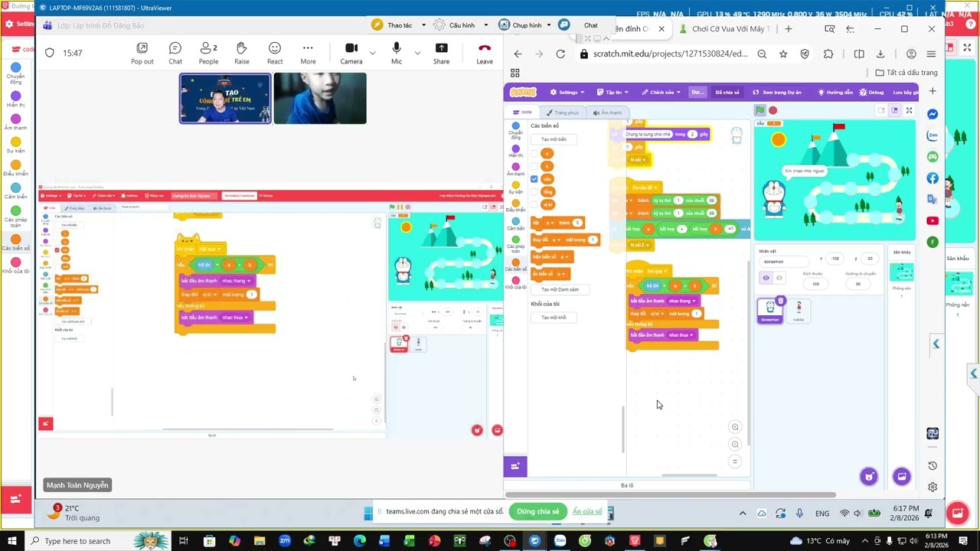The height and width of the screenshot is (551, 980).
Task: Click Tạo một biến button
Action: coord(554,139)
